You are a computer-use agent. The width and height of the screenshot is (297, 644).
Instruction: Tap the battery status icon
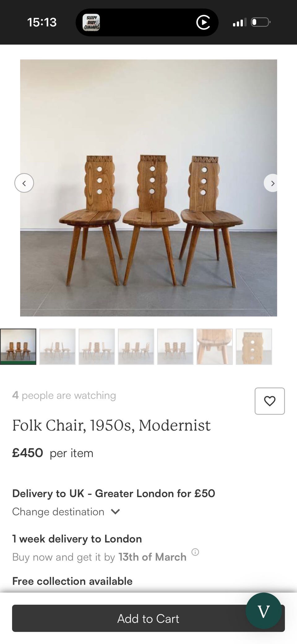[x=260, y=22]
